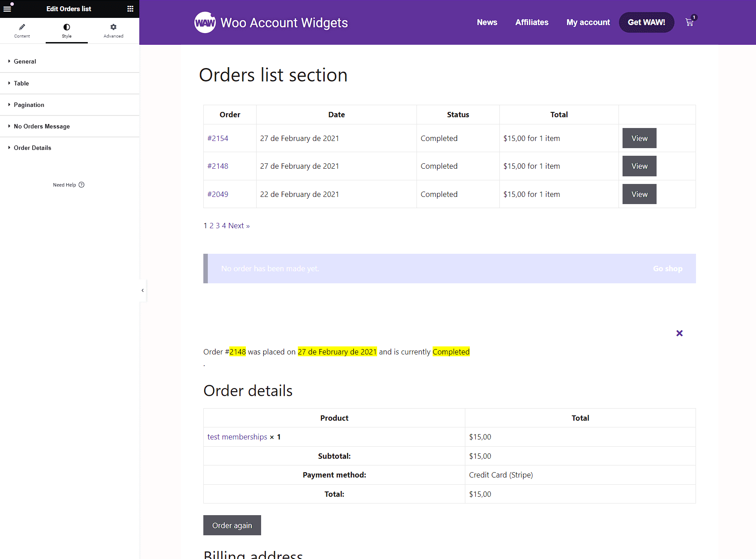Click highlighted order number 2148

[x=237, y=352]
